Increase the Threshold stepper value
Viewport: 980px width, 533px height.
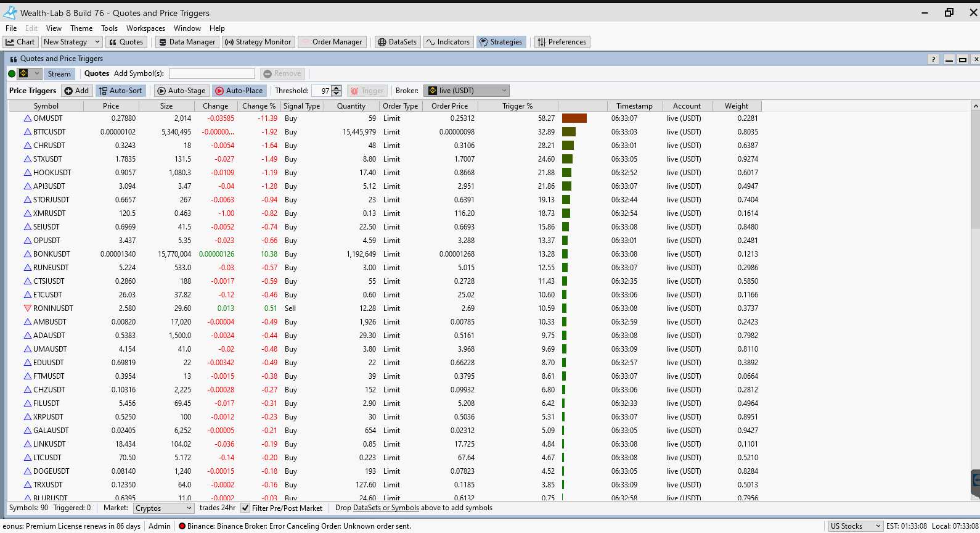337,88
